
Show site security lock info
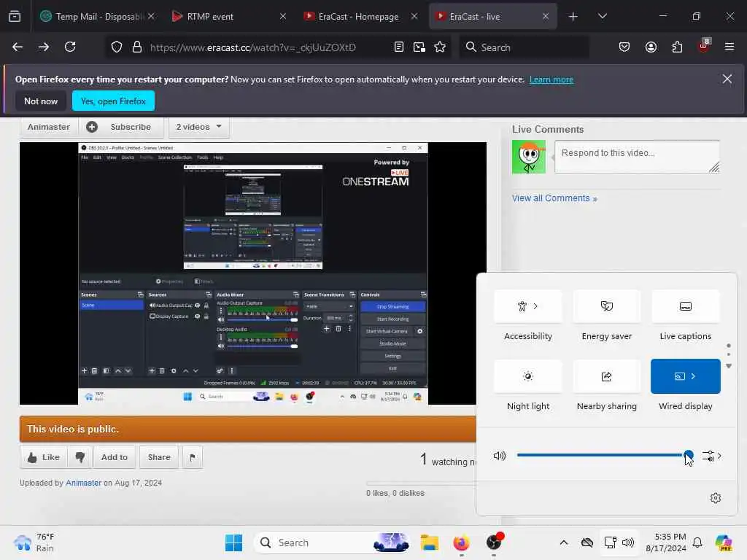(137, 47)
